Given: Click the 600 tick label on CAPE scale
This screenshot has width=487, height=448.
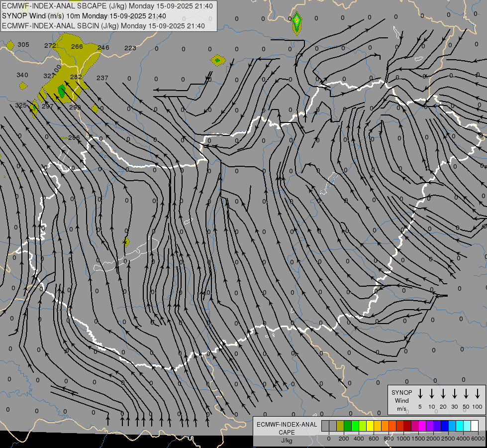Looking at the screenshot, I should coord(374,439).
